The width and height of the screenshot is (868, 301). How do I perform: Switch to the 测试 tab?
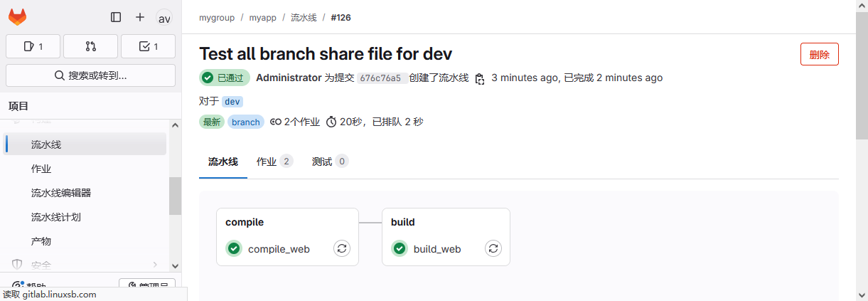330,162
